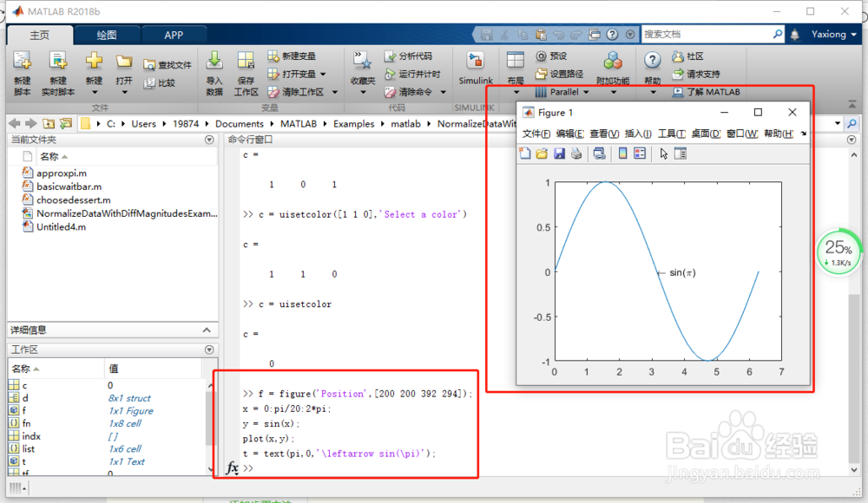Open 帮助(H) menu in Figure 1

point(779,134)
